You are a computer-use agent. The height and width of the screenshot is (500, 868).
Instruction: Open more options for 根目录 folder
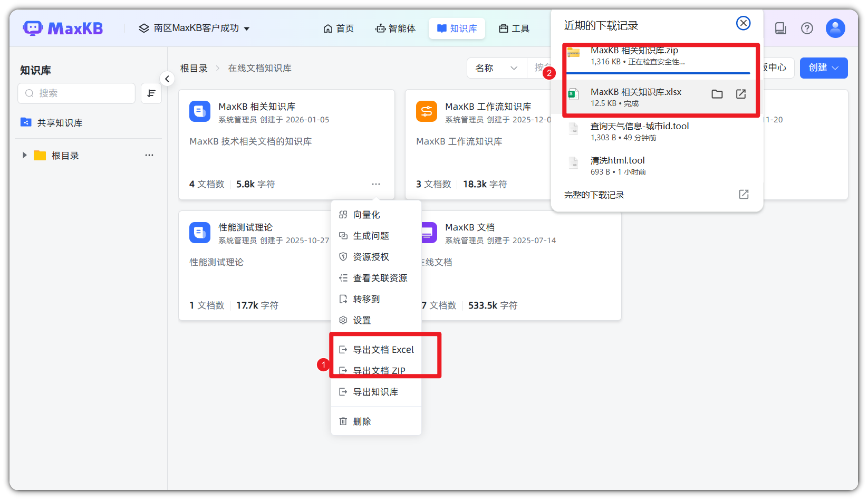tap(149, 155)
